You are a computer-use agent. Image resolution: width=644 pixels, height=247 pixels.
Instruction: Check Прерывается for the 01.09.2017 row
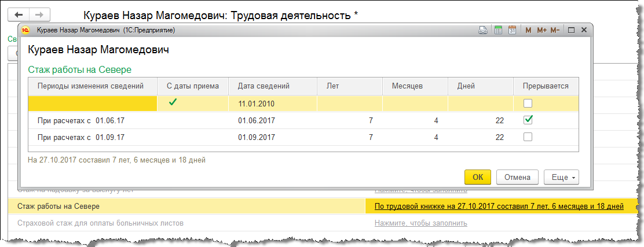(528, 137)
